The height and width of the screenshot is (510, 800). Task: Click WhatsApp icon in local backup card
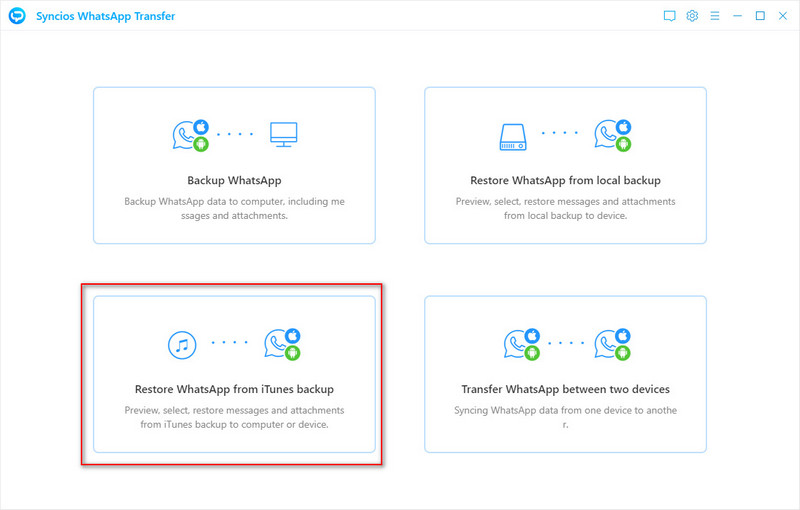pyautogui.click(x=613, y=135)
